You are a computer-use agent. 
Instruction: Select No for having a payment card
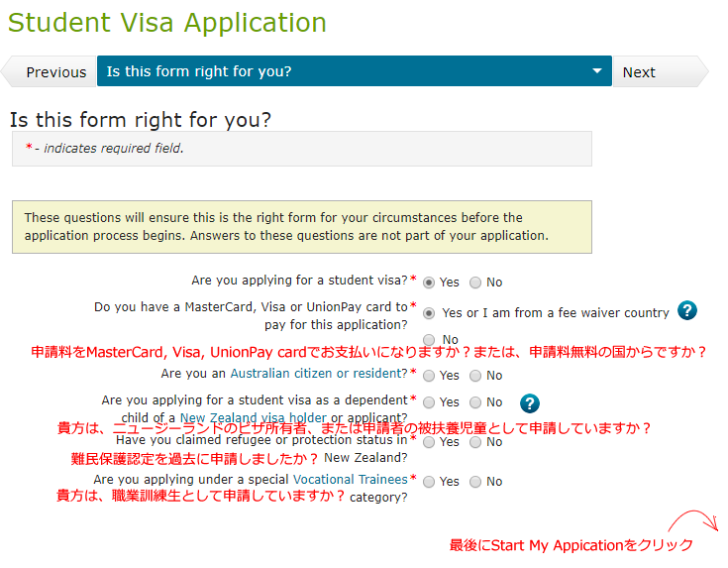(x=429, y=340)
